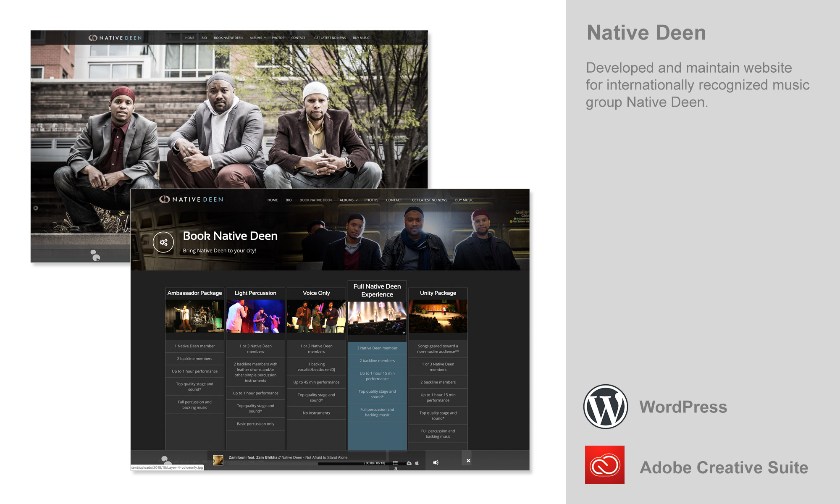Click the 'Adobe Creative Suite' label
840x504 pixels.
(x=724, y=467)
